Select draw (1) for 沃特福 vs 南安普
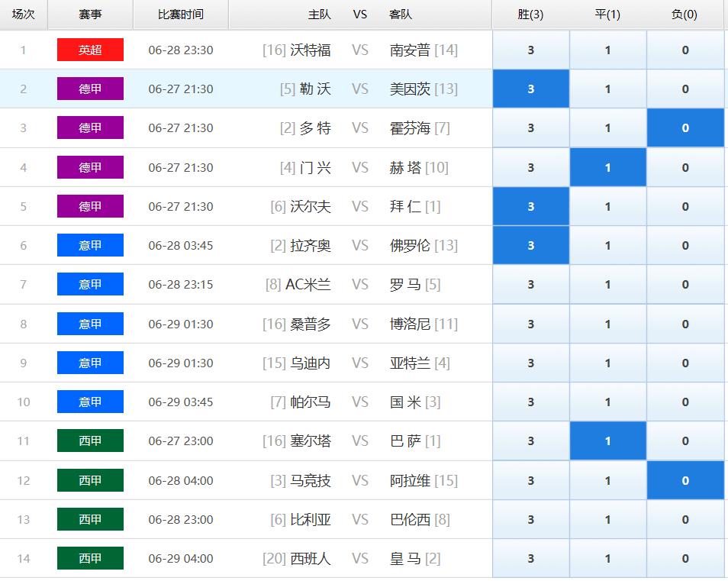 [x=607, y=50]
